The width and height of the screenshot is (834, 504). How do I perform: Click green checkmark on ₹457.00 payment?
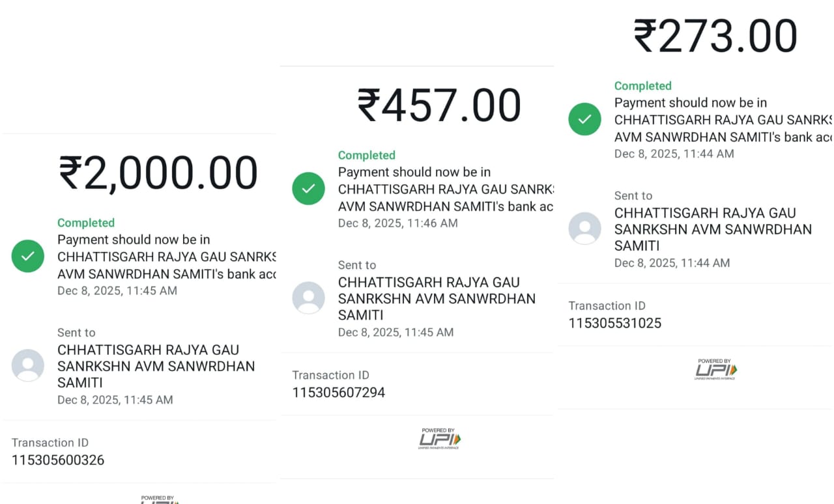coord(308,189)
